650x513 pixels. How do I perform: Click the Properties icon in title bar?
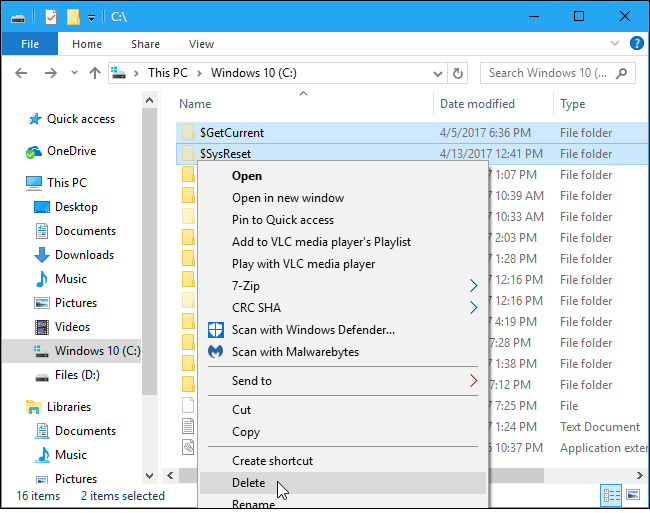tap(51, 17)
